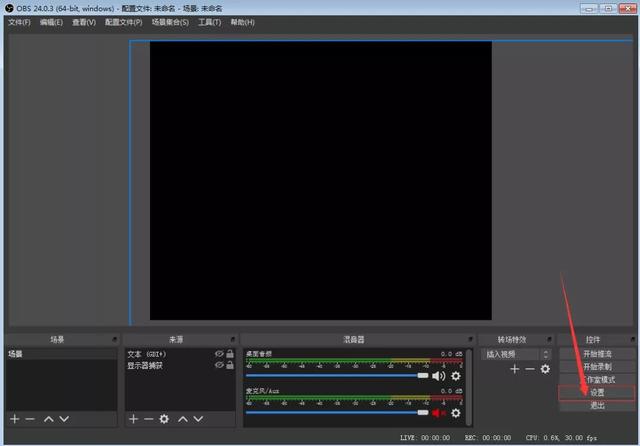Screen dimensions: 640x446
Task: Click 开始录制 to start recording
Action: click(597, 366)
